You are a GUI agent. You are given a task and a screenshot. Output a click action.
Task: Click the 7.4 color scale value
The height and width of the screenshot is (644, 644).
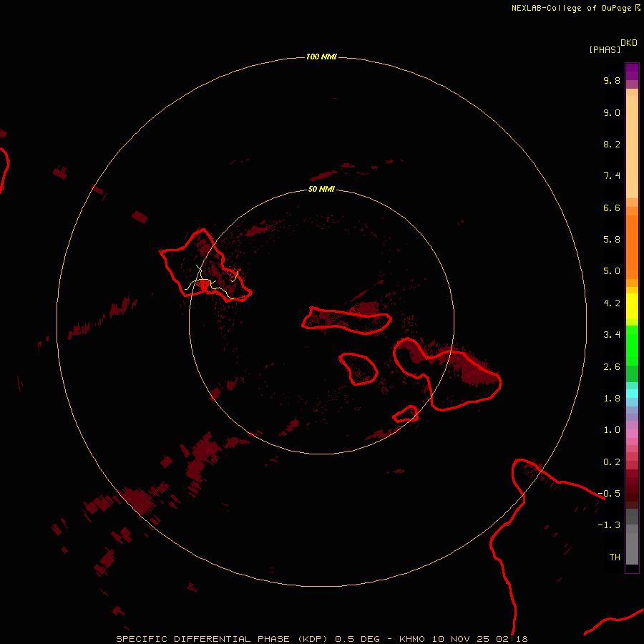[x=612, y=176]
